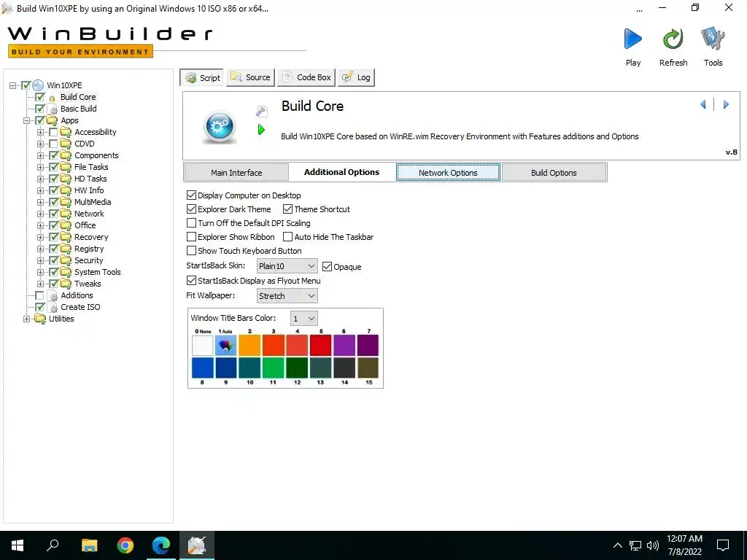This screenshot has width=747, height=560.
Task: Open the Code Box tab
Action: (307, 77)
